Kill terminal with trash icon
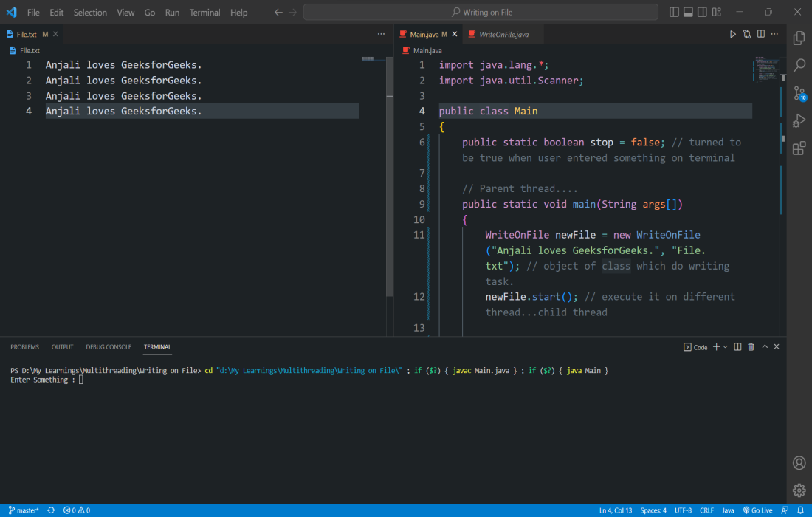The image size is (812, 517). [x=751, y=347]
